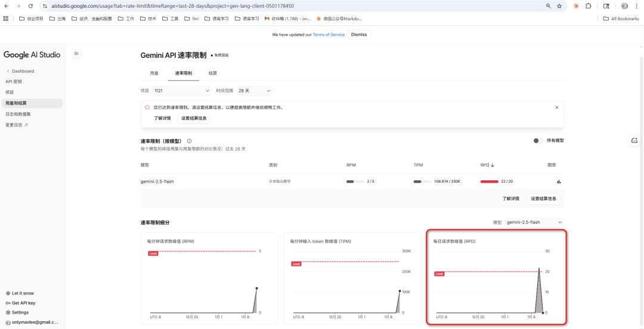Select the 速率限制 tab
644x329 pixels.
tap(183, 73)
